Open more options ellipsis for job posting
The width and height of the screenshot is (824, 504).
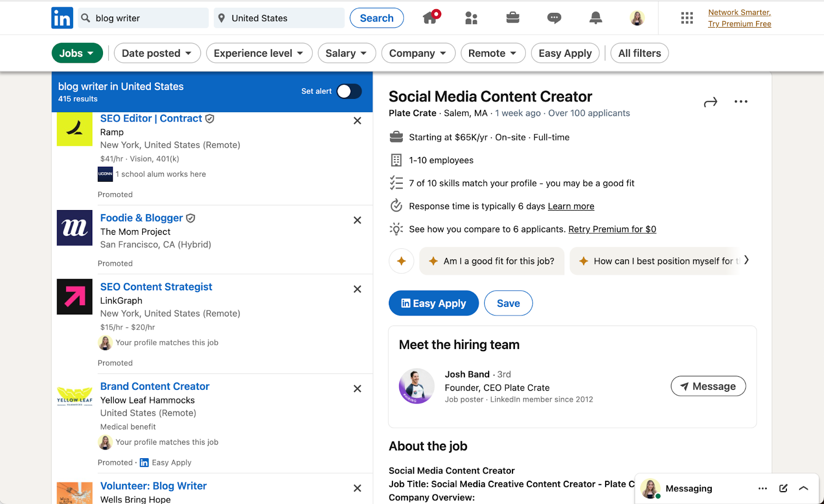click(741, 101)
